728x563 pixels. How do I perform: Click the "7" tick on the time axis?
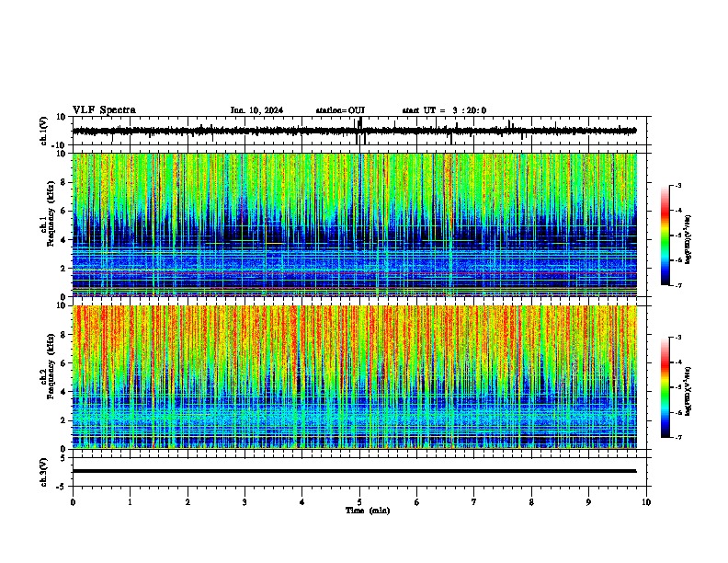(x=474, y=502)
